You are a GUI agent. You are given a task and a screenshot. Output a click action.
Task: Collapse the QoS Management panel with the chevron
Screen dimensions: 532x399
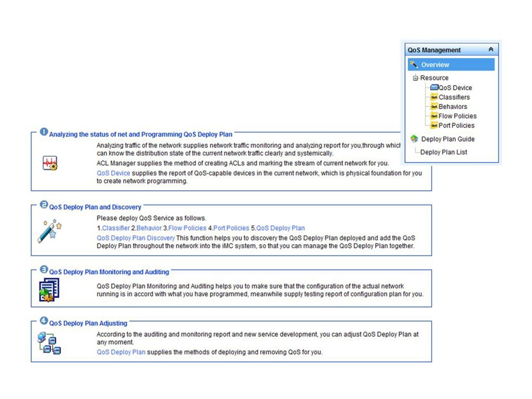[x=490, y=49]
